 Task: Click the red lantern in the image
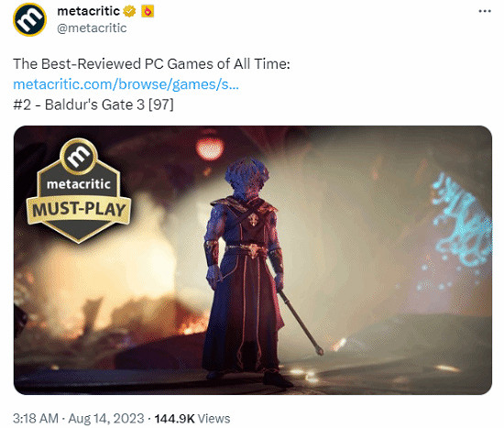210,148
